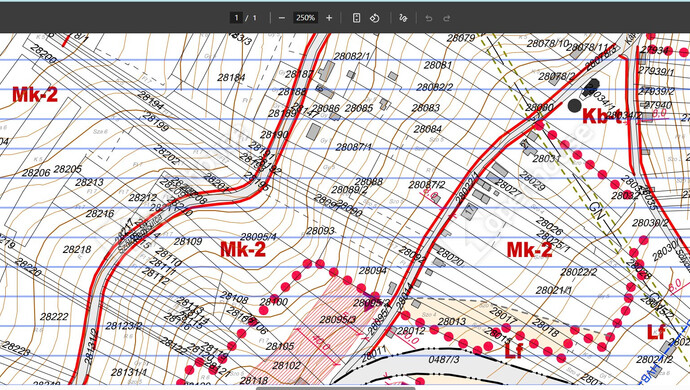Click parcel label 28082/1
This screenshot has width=690, height=390.
[352, 56]
